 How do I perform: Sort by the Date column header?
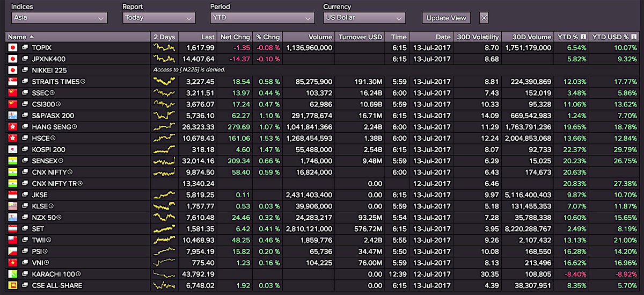(x=431, y=37)
